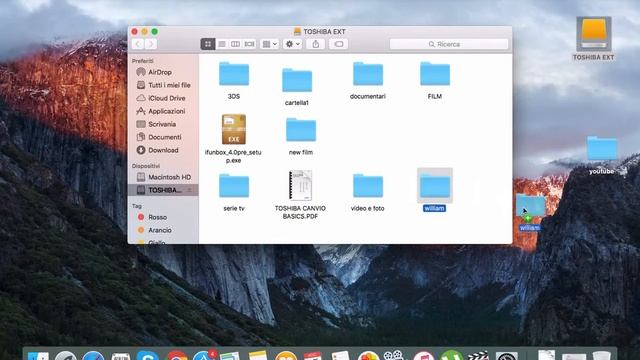Switch Finder to Cover Flow view

249,44
